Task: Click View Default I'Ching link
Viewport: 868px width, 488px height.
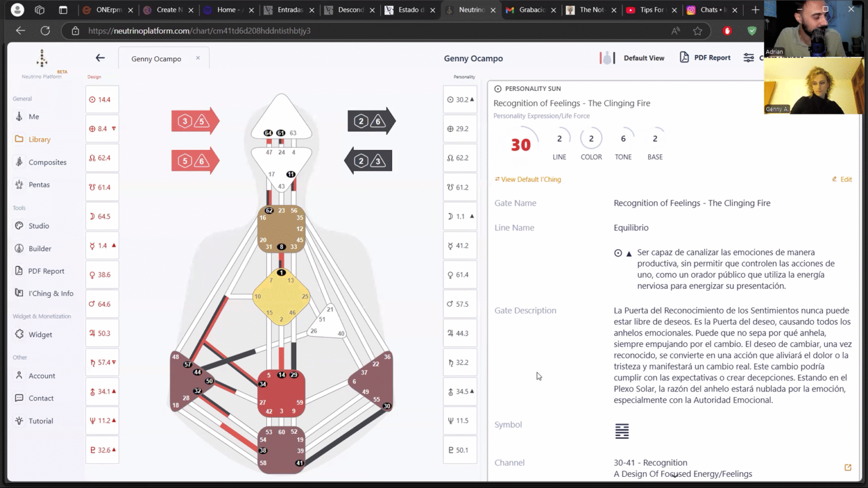Action: (x=531, y=180)
